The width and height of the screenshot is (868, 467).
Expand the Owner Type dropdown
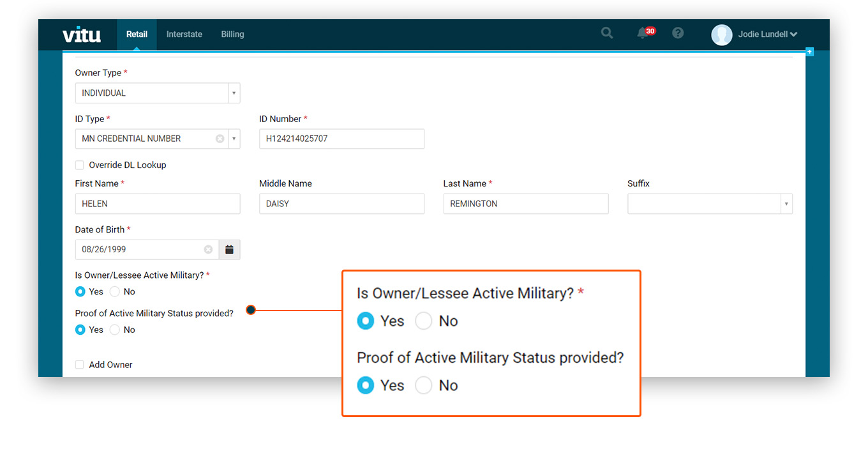234,93
